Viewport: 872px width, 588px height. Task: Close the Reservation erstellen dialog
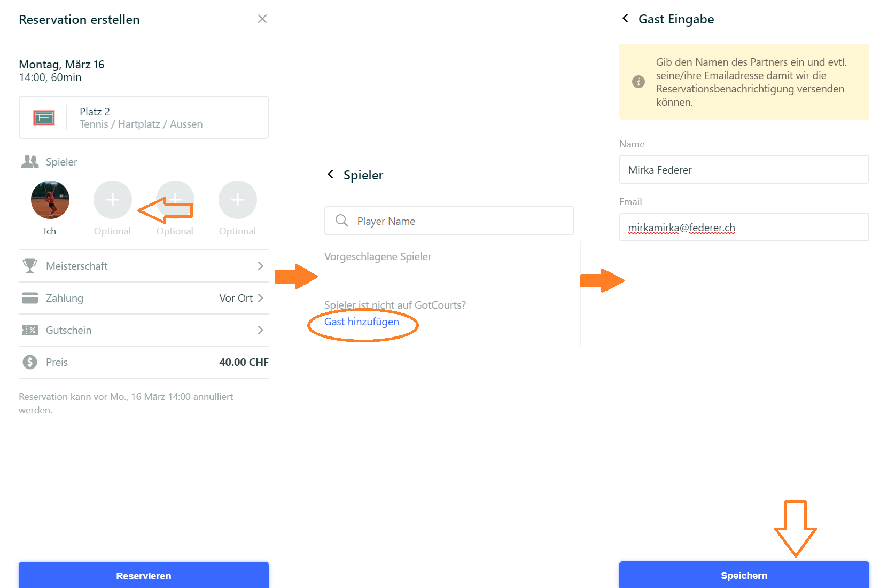click(x=262, y=19)
